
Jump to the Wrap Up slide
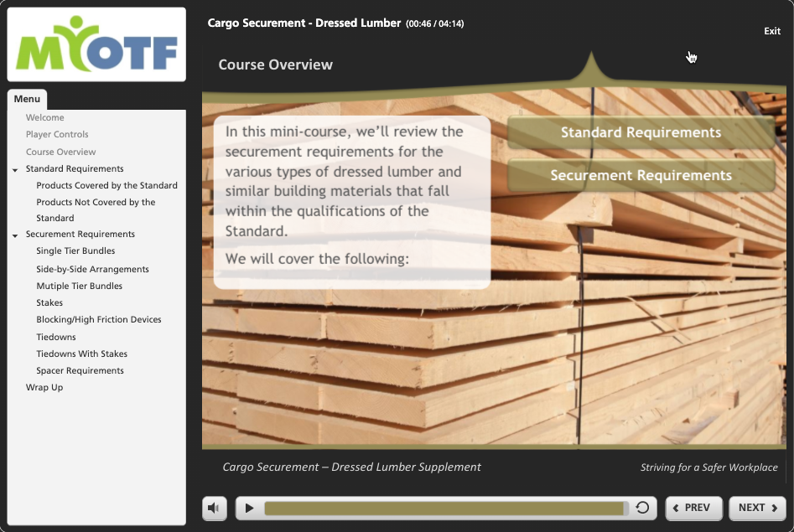click(44, 387)
